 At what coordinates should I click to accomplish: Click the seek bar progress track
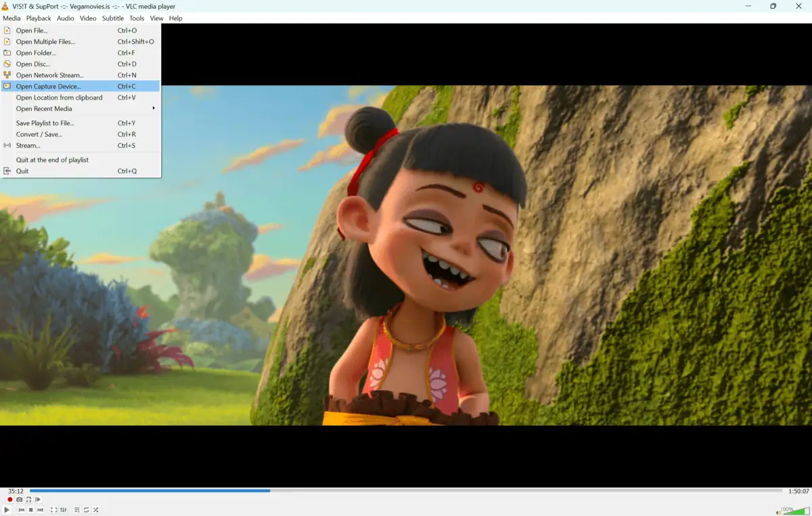coord(406,491)
